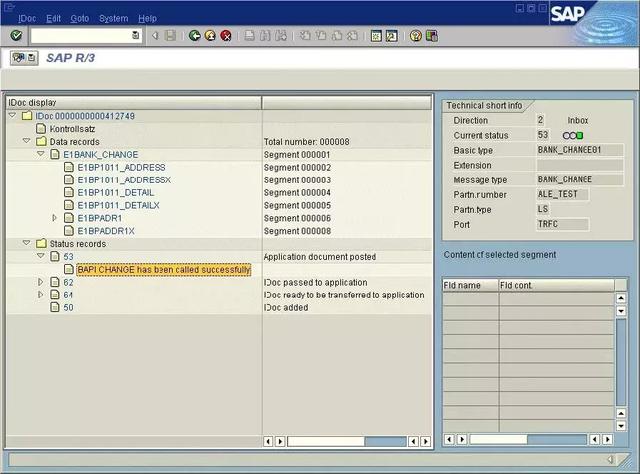
Task: Open the Help menu
Action: pyautogui.click(x=147, y=18)
